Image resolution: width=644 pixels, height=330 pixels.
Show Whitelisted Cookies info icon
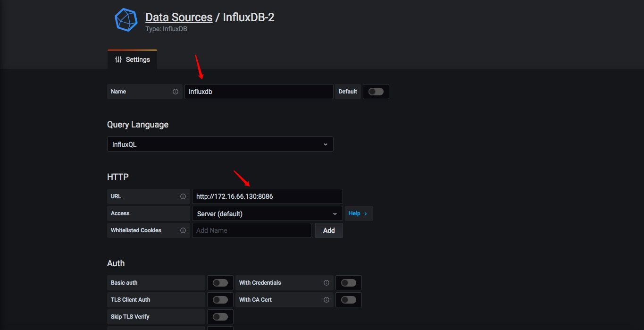tap(183, 230)
